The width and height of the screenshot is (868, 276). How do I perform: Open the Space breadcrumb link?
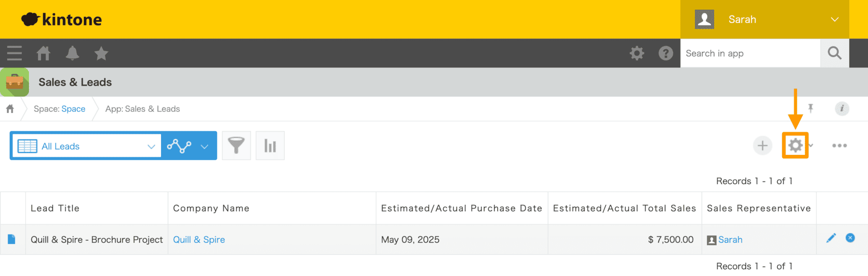point(73,109)
